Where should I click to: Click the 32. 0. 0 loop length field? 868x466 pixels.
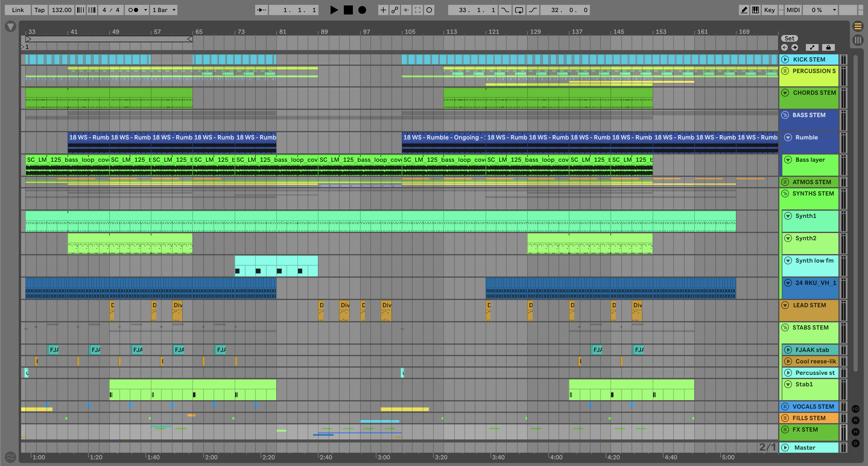pyautogui.click(x=565, y=10)
